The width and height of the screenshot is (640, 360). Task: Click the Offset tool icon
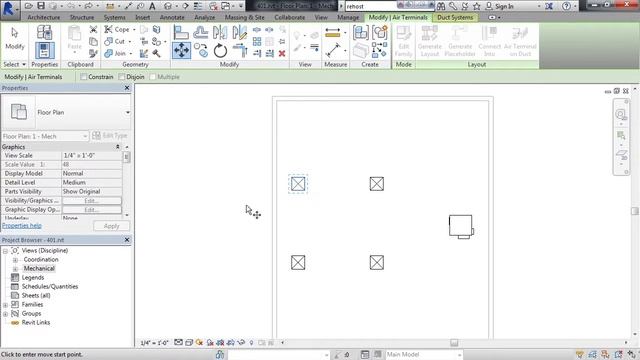200,32
